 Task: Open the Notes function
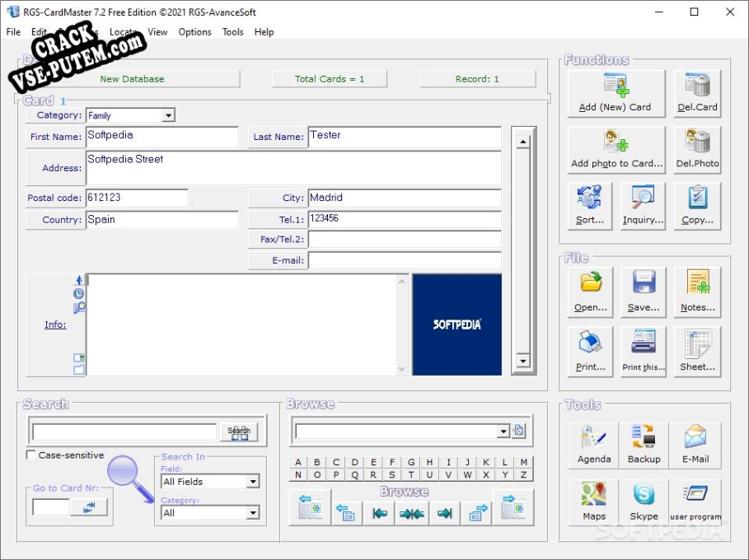[x=697, y=292]
